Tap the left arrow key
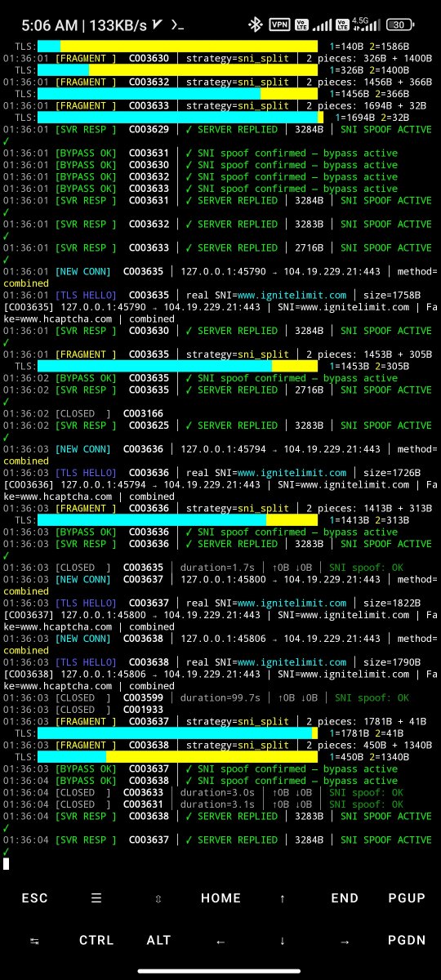 [x=220, y=941]
